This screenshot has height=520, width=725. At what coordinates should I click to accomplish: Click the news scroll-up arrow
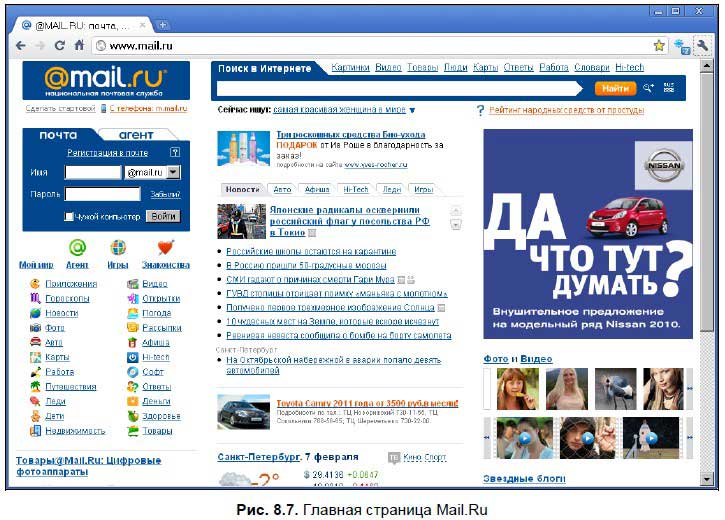click(x=455, y=211)
